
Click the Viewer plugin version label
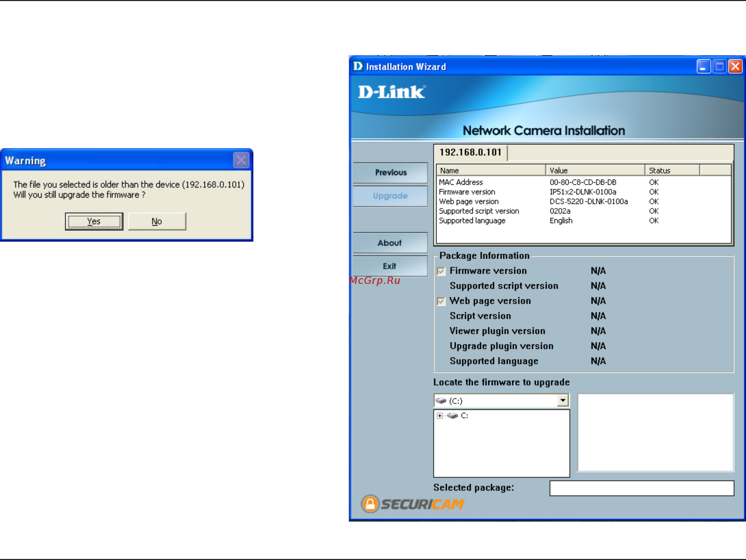click(x=497, y=331)
